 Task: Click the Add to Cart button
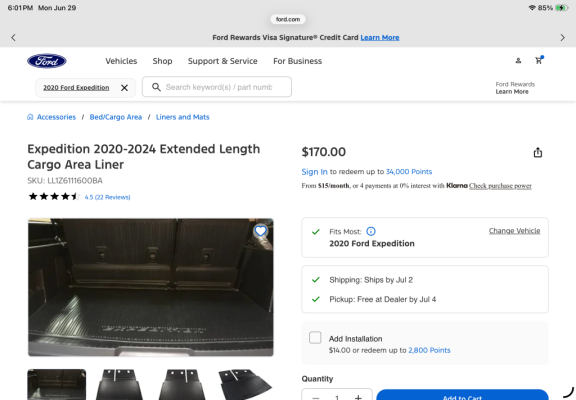pos(462,395)
